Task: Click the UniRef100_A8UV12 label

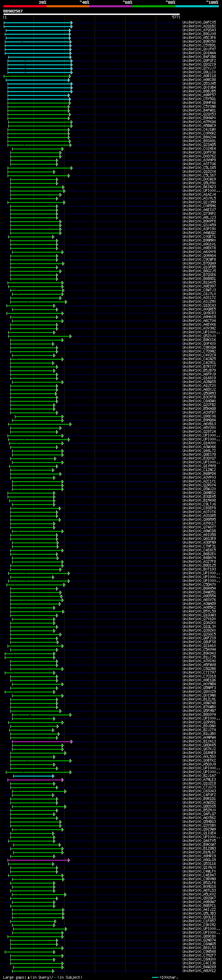Action: tap(199, 971)
